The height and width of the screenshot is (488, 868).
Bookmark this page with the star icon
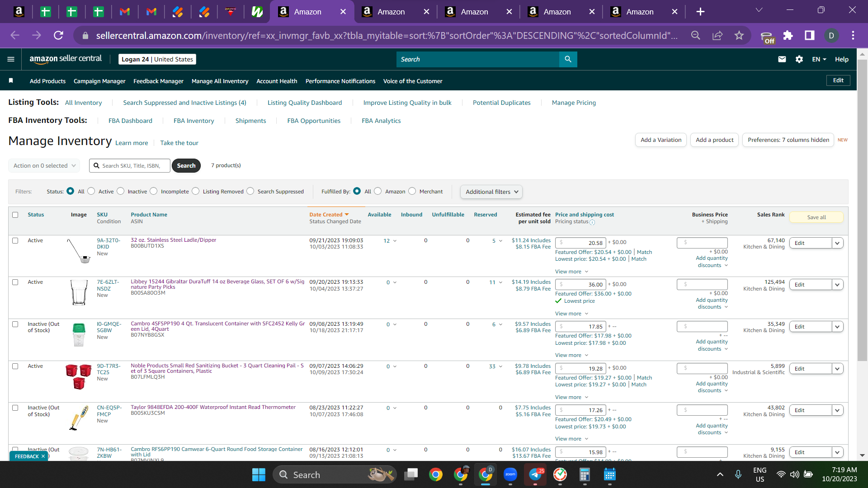(x=739, y=35)
